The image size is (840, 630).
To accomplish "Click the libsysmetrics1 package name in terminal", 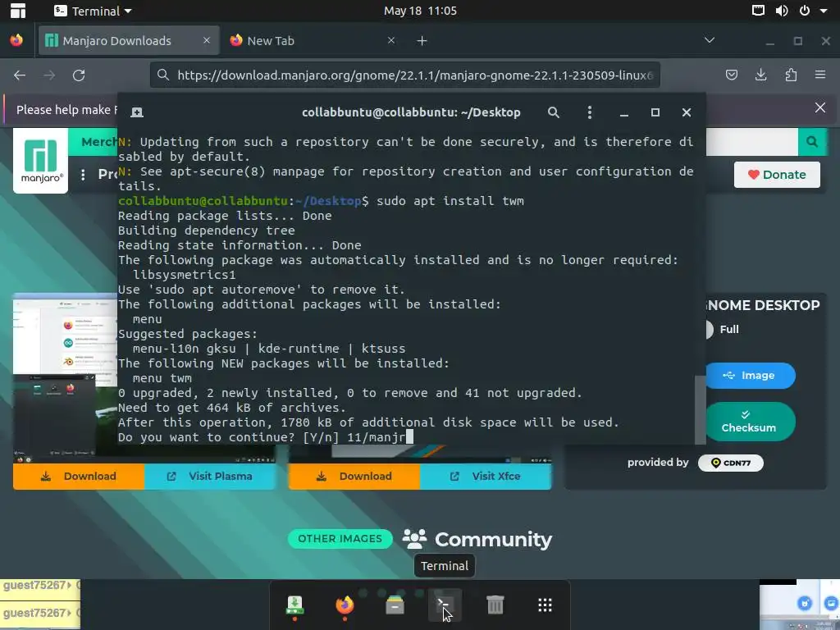I will pos(185,275).
